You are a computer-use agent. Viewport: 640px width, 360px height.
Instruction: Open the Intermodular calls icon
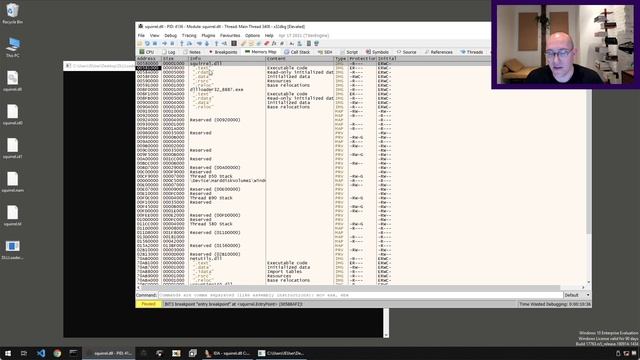300,43
